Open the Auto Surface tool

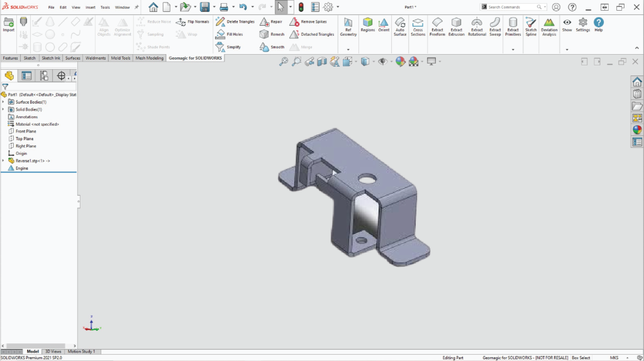[x=400, y=26]
